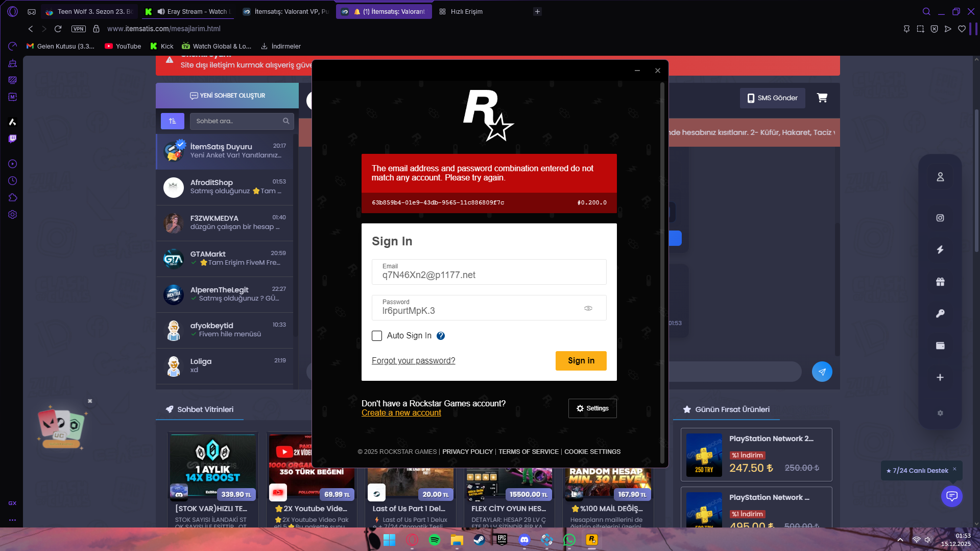Open 1 Aylık 14X Boost product thumbnail
The image size is (980, 551).
click(213, 468)
